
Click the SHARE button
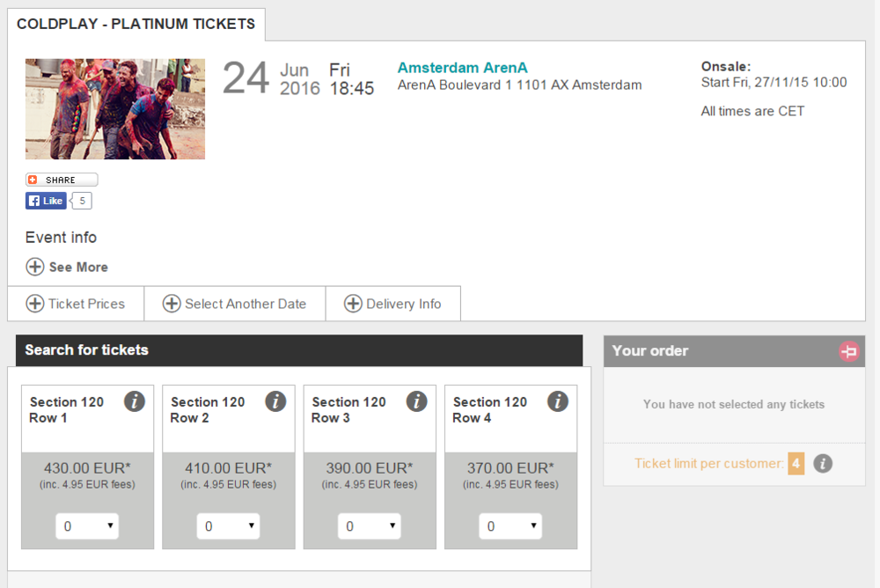[x=62, y=180]
